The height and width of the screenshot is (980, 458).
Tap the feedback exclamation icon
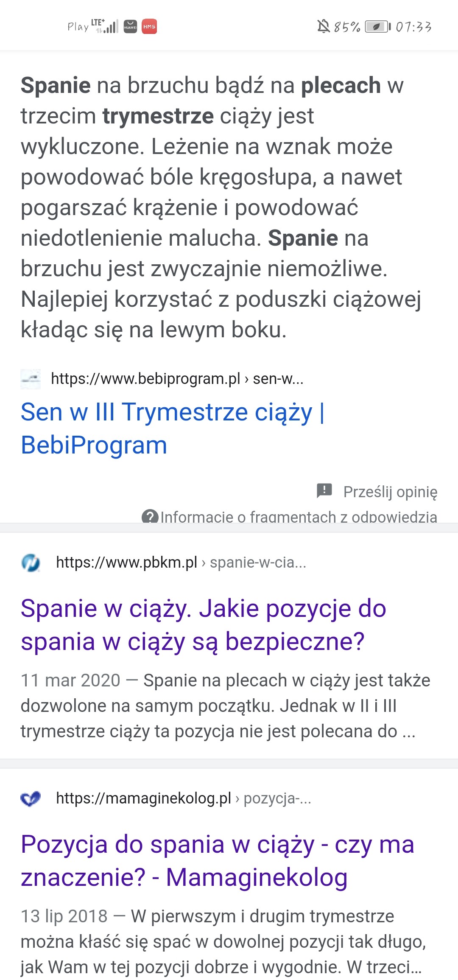click(x=324, y=491)
